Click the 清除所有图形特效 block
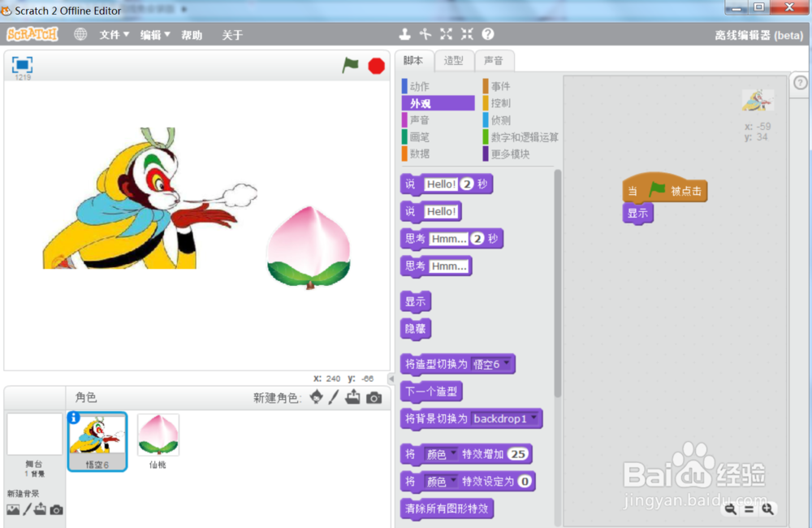Screen dimensions: 812x528 [447, 509]
